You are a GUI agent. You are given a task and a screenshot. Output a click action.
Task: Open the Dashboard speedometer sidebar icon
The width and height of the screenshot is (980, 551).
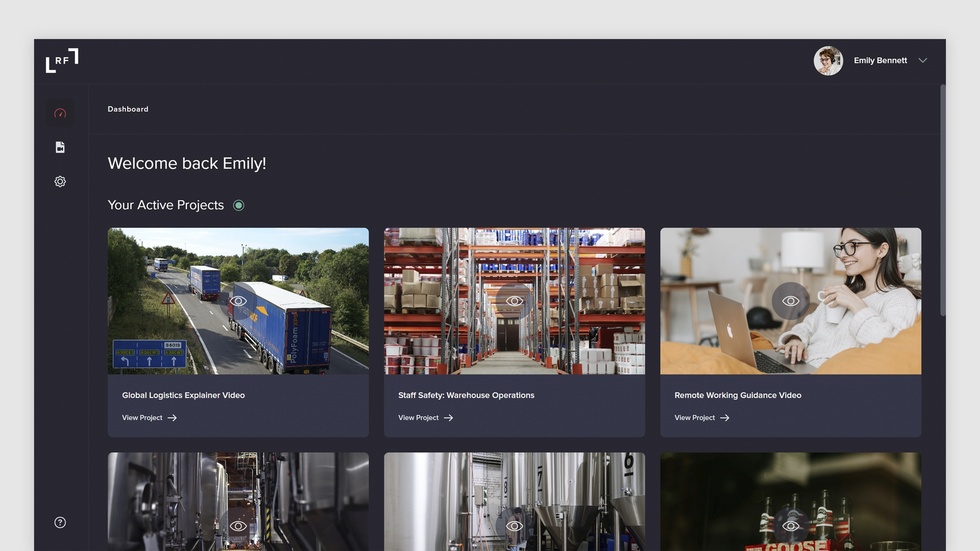60,113
